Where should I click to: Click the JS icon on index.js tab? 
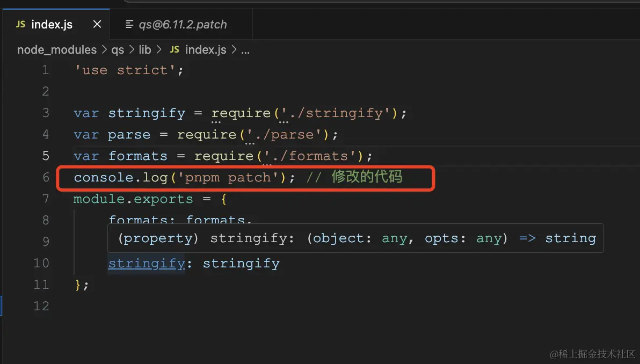click(20, 25)
